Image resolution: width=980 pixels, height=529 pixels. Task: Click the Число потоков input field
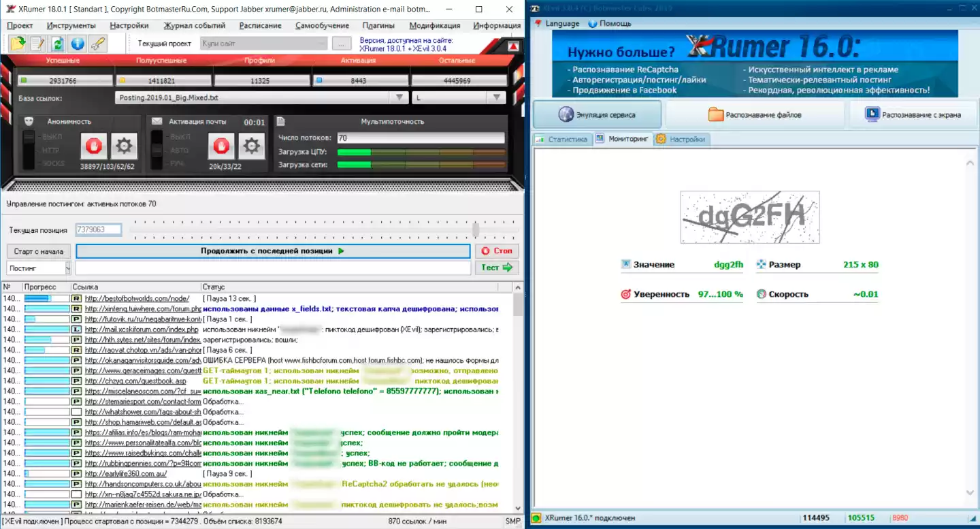(x=421, y=138)
